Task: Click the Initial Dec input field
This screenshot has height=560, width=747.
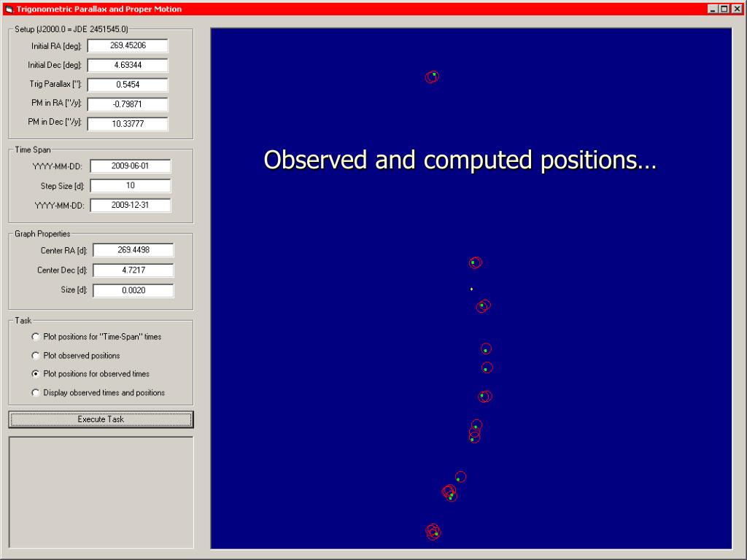Action: 128,65
